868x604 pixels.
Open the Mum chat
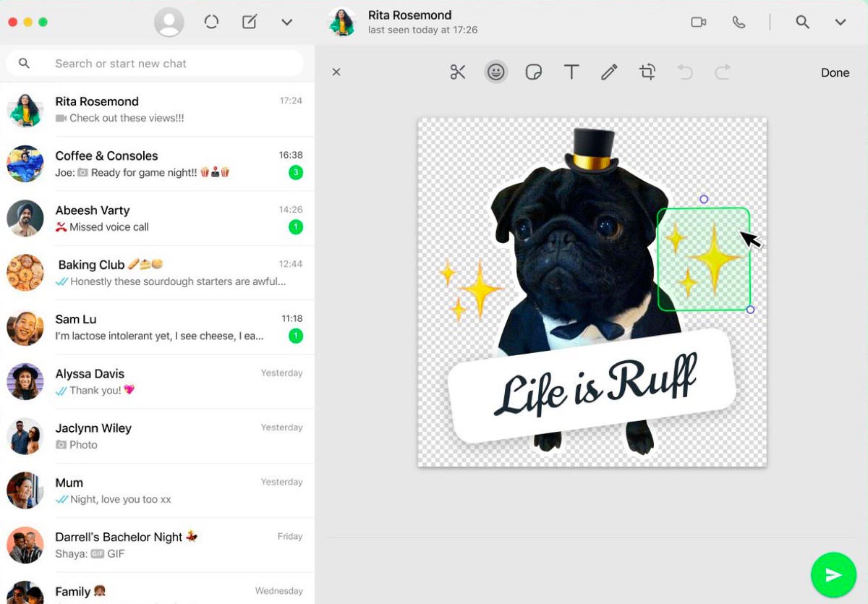point(157,490)
